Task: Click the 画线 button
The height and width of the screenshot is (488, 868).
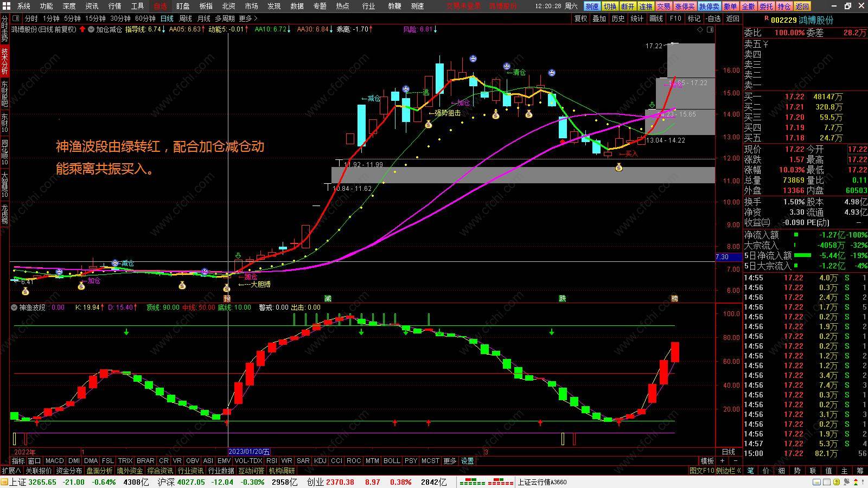Action: pyautogui.click(x=656, y=18)
